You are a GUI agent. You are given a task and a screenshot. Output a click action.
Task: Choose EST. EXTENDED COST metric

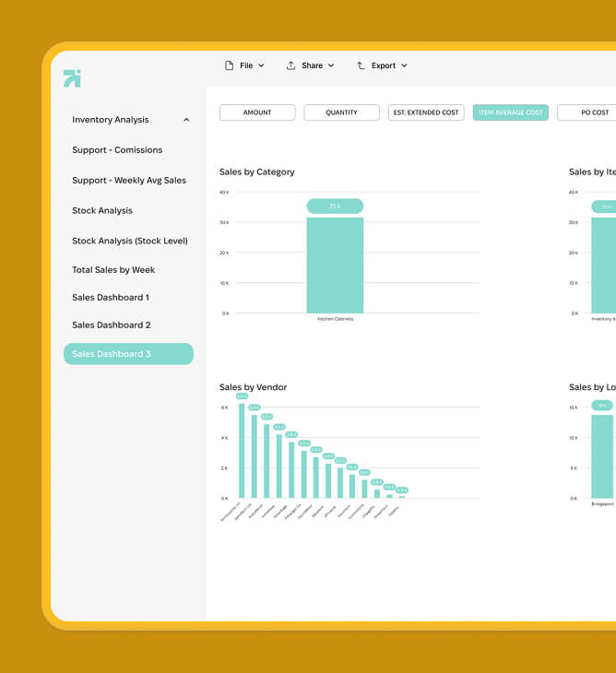[x=425, y=112]
